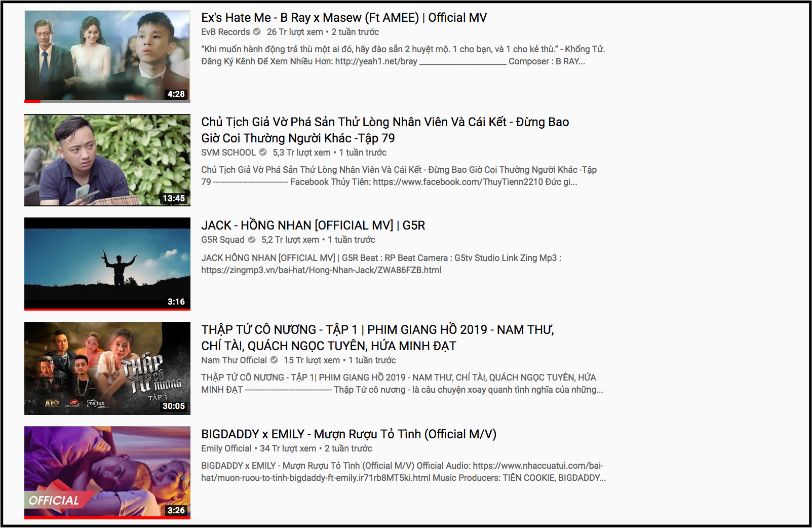Open the Ex's Hate Me video thumbnail
Image resolution: width=812 pixels, height=528 pixels.
(x=107, y=56)
